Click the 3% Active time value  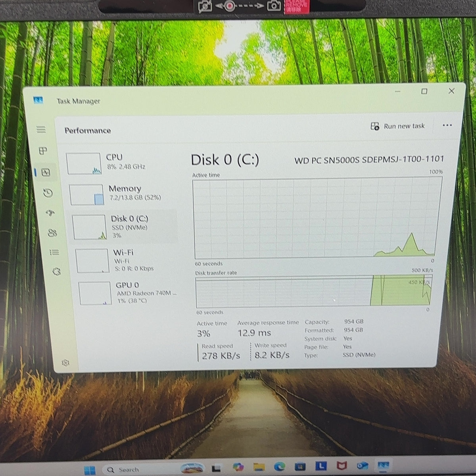pos(203,334)
